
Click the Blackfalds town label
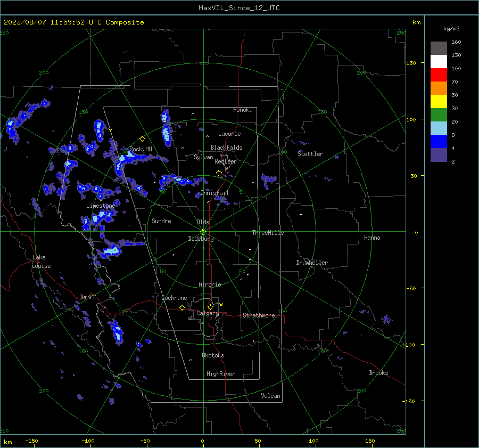click(x=226, y=148)
